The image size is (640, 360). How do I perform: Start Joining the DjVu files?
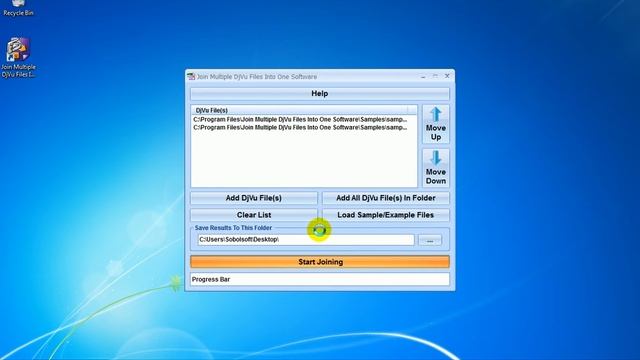coord(320,262)
